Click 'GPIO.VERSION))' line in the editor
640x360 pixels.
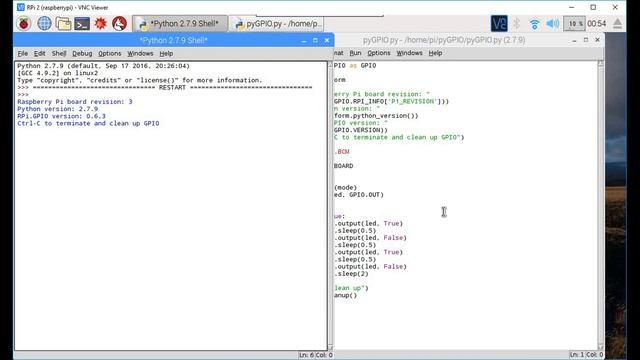361,130
